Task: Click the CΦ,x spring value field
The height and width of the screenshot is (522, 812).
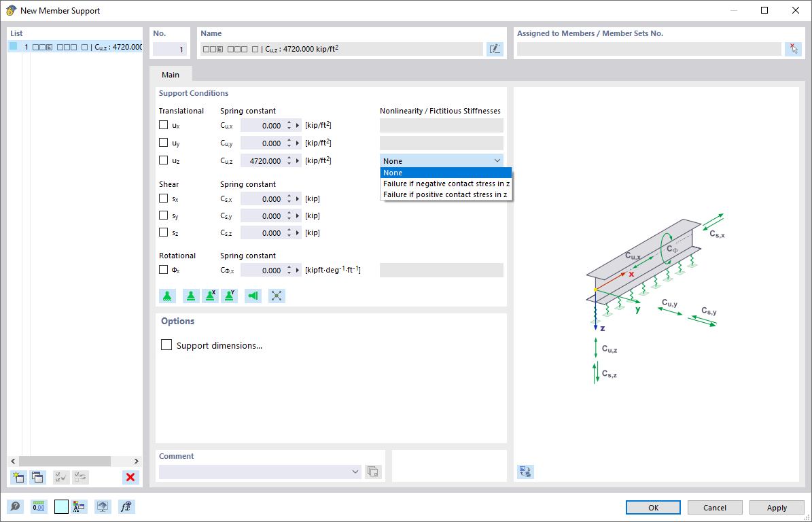Action: click(x=262, y=271)
